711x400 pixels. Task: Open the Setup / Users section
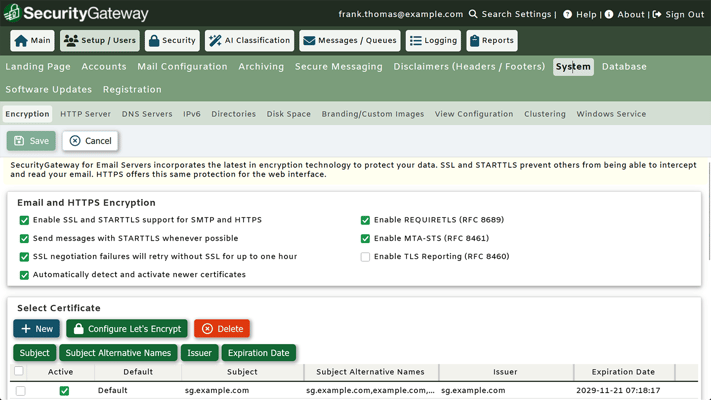tap(100, 41)
